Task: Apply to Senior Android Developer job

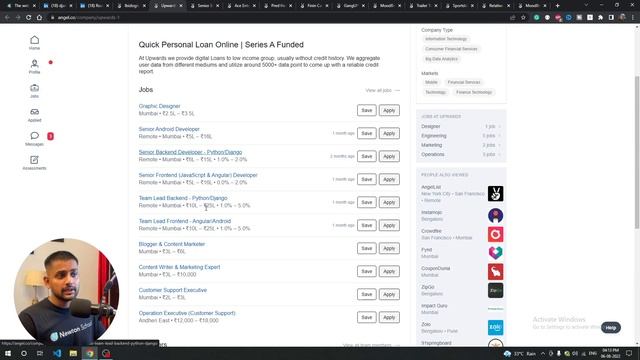Action: pos(389,133)
